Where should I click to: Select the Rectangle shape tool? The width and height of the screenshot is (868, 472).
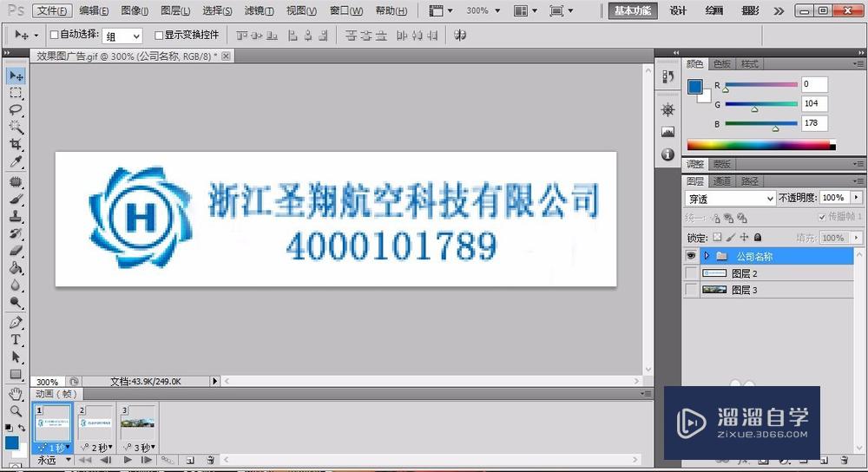coord(16,374)
